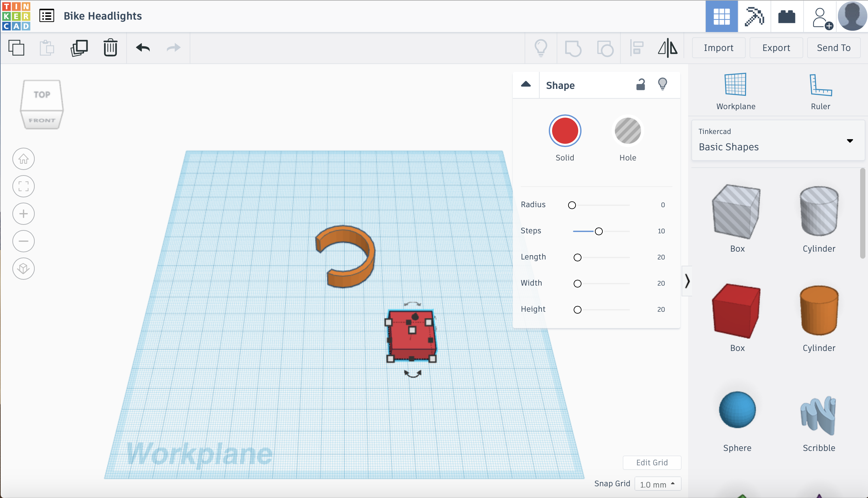Screen dimensions: 868x498
Task: Click the Export button
Action: point(776,47)
